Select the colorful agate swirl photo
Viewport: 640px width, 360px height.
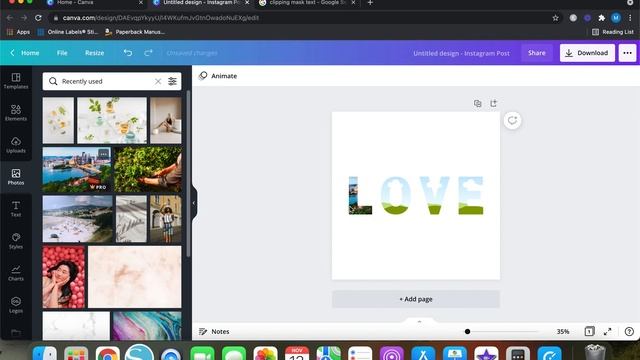[147, 326]
